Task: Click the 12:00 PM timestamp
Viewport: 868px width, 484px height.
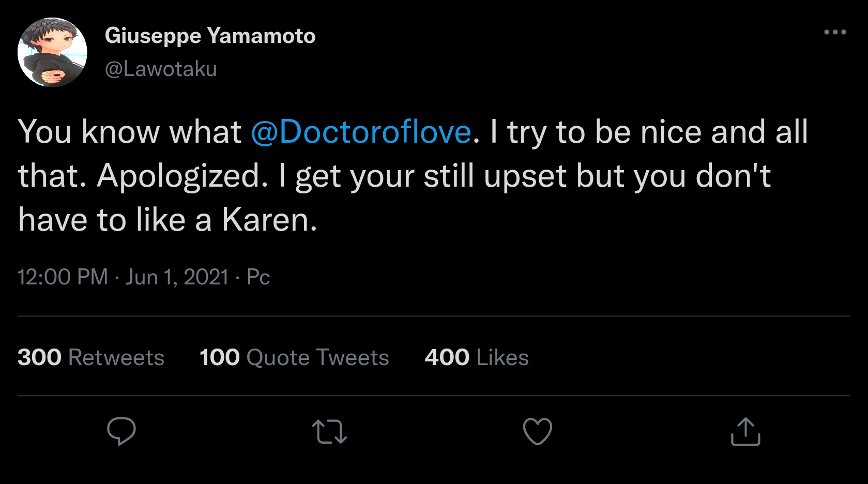Action: (63, 277)
